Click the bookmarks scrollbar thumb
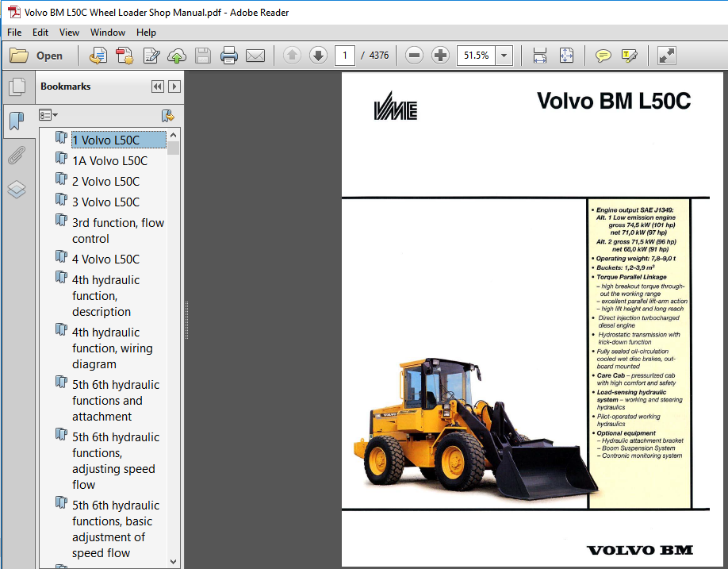The width and height of the screenshot is (728, 569). click(174, 148)
